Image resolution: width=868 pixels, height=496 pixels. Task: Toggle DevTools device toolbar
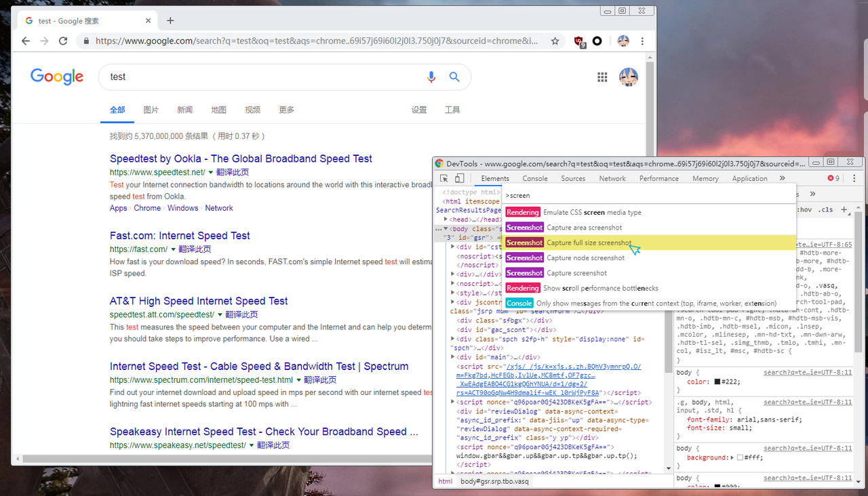click(x=459, y=178)
